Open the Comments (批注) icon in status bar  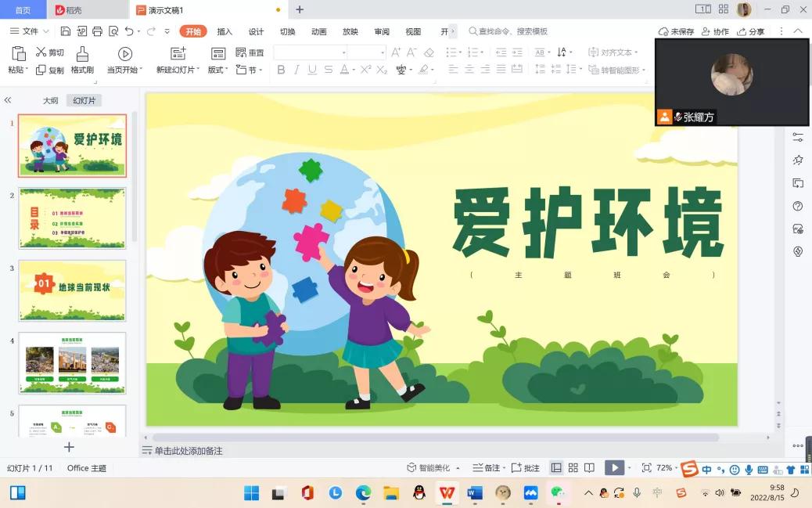tap(526, 468)
